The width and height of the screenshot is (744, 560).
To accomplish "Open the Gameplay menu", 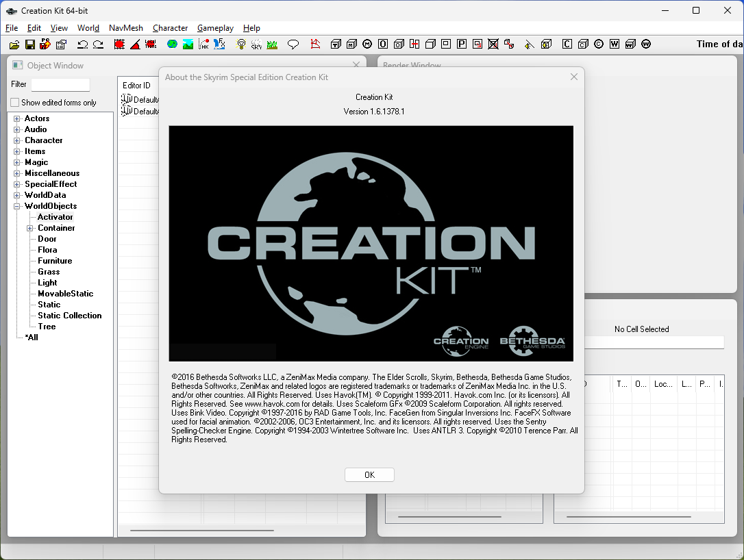I will [215, 28].
